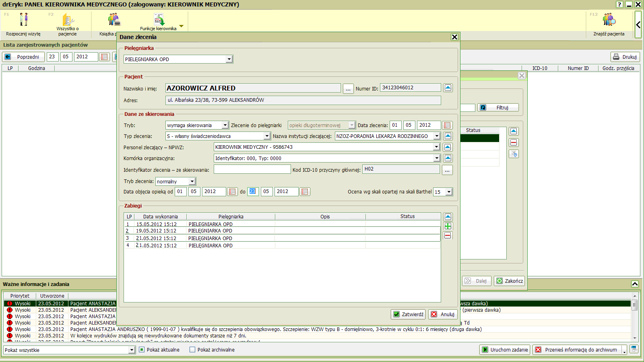
Task: Expand Personel zlecający KIEROWNIK MEDYCZNY dropdown
Action: (436, 147)
